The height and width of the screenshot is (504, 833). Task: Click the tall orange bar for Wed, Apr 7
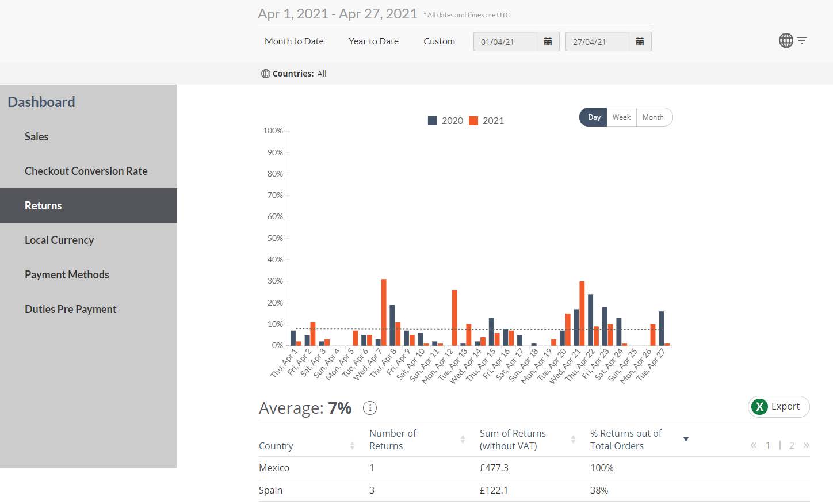coord(384,312)
